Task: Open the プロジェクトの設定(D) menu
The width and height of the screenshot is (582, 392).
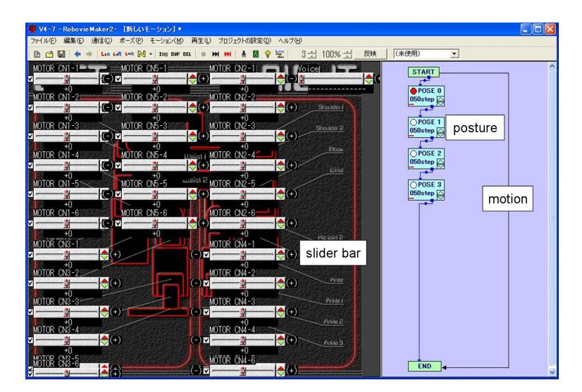Action: 244,41
